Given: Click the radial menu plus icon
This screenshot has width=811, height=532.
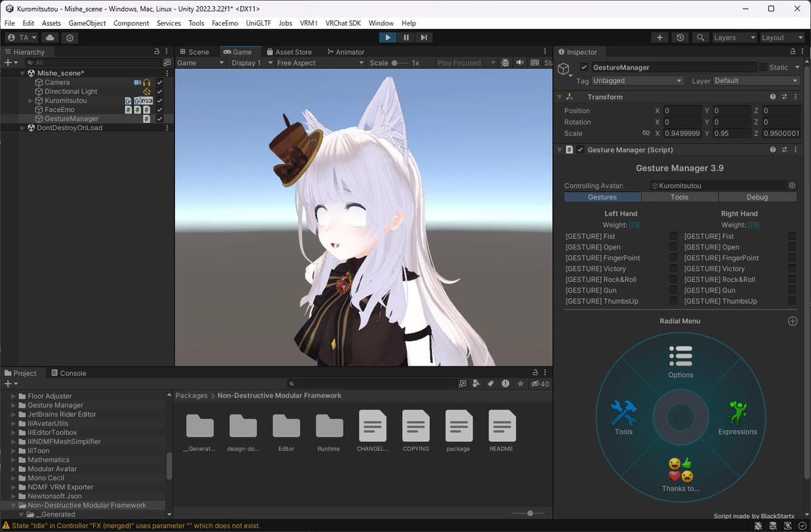Looking at the screenshot, I should click(793, 321).
